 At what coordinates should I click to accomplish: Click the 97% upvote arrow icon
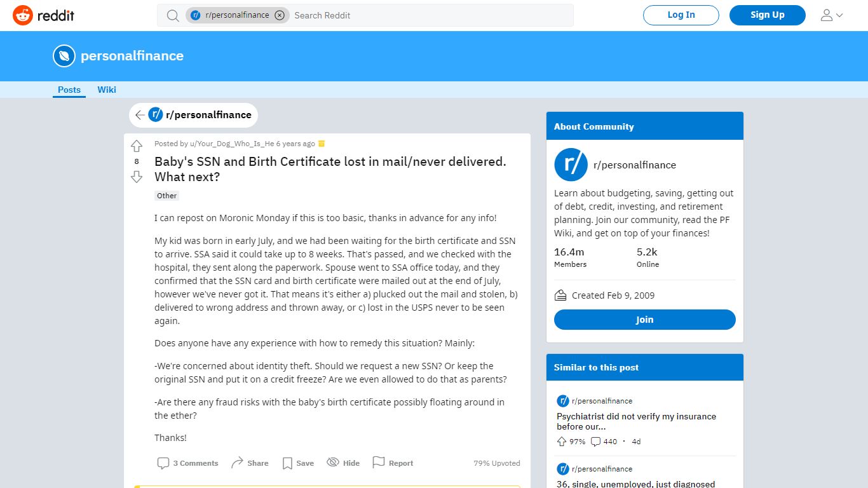point(562,442)
